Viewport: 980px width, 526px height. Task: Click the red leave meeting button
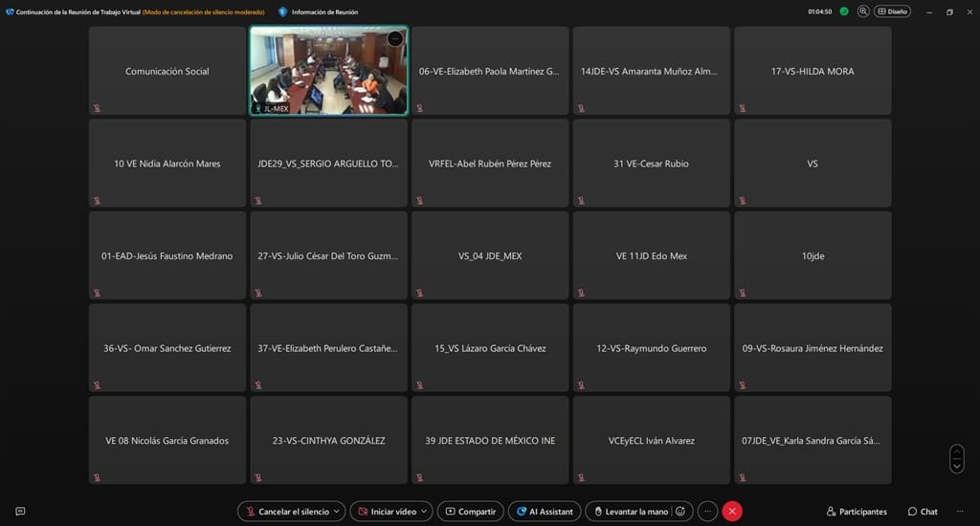[732, 511]
